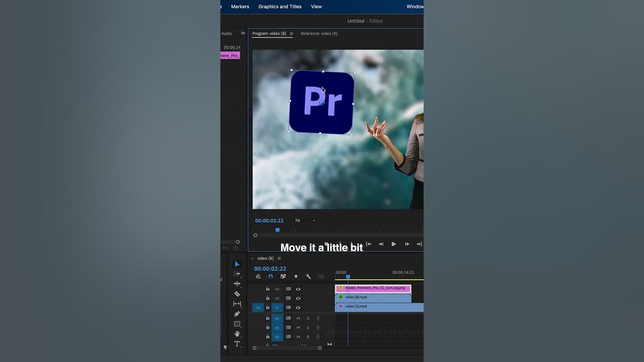Viewport: 644px width, 362px height.
Task: Mute audio track A1
Action: (298, 318)
